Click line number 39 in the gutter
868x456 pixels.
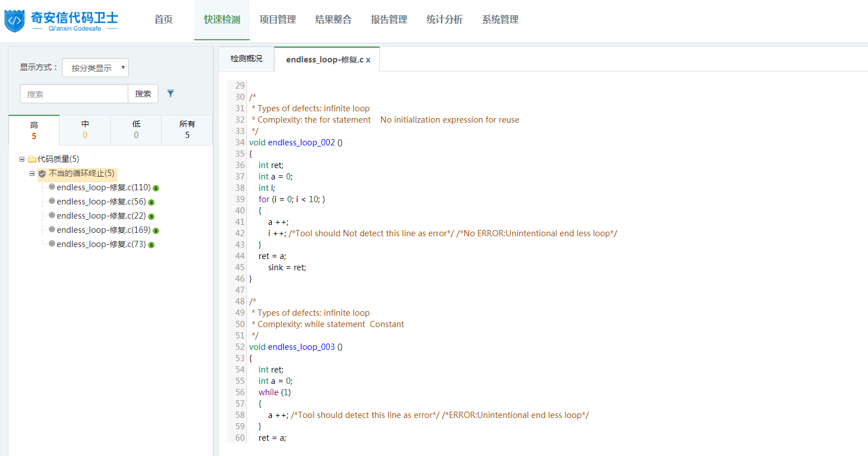point(240,199)
